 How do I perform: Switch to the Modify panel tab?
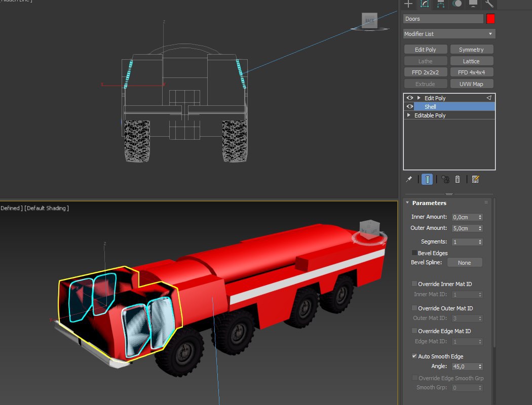click(425, 4)
